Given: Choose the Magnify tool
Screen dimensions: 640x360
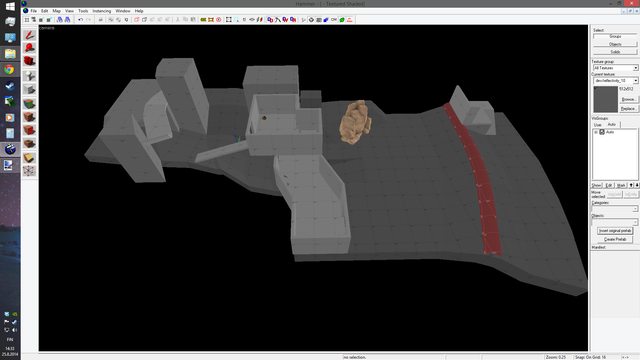Looking at the screenshot, I should pyautogui.click(x=29, y=48).
